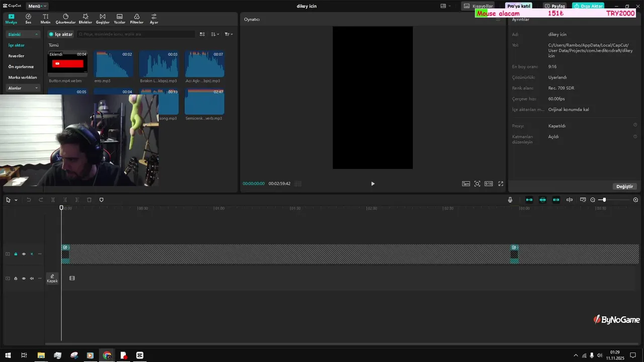Click the Kapak cover button
Viewport: 644px width, 362px height.
point(52,279)
